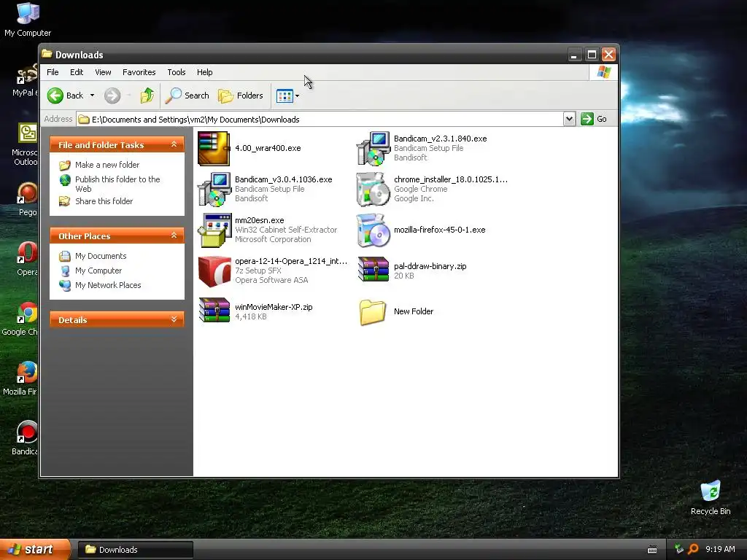Click the mozilla-firefox-45-0-1.exe file name
Viewport: 747px width, 560px height.
pyautogui.click(x=440, y=230)
